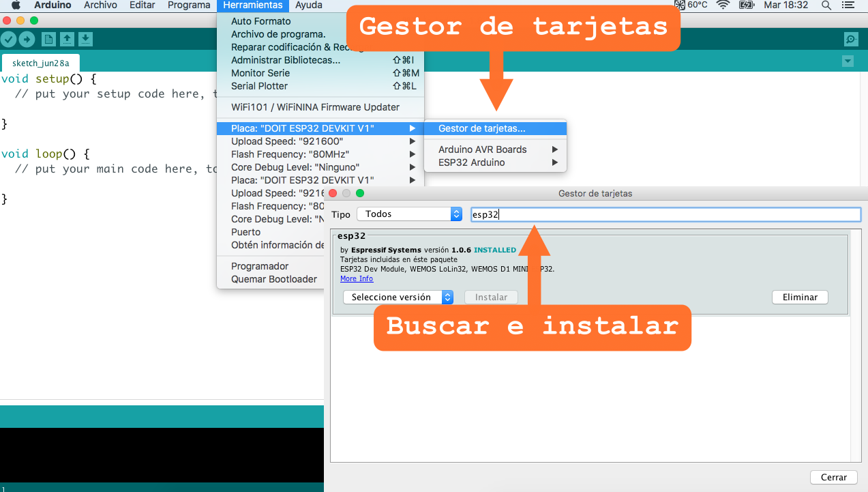Select the esp32 package entry title

(352, 236)
